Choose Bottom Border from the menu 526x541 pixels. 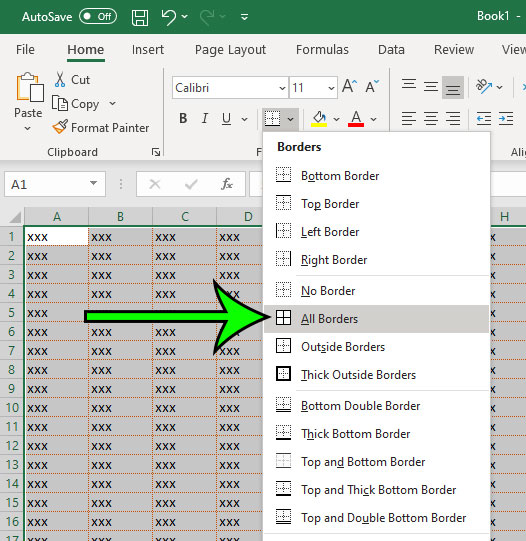point(377,176)
